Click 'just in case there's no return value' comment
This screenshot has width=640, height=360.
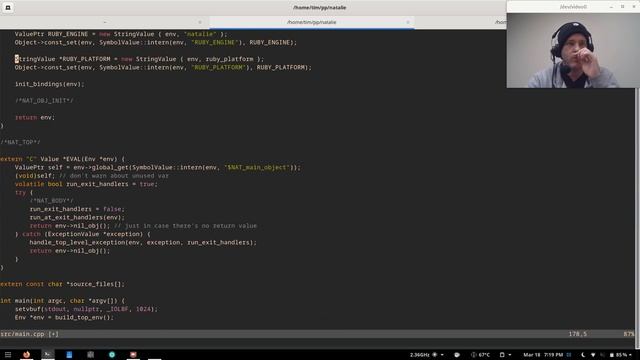[x=186, y=226]
